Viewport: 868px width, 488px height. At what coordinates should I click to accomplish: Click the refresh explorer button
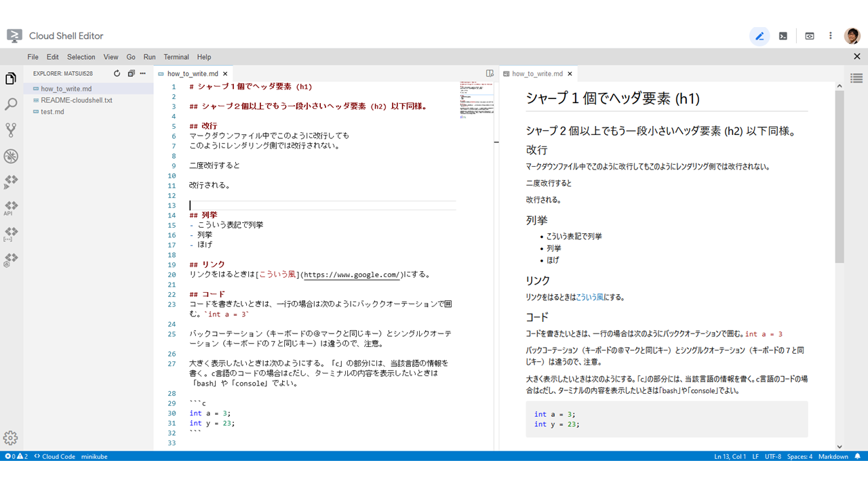(x=117, y=73)
